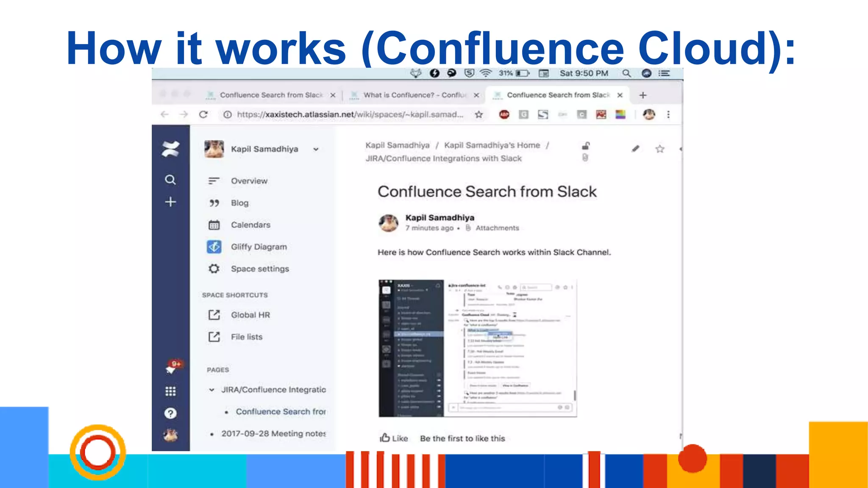
Task: Click the macOS clock Sat 9:50 PM
Action: pos(584,73)
